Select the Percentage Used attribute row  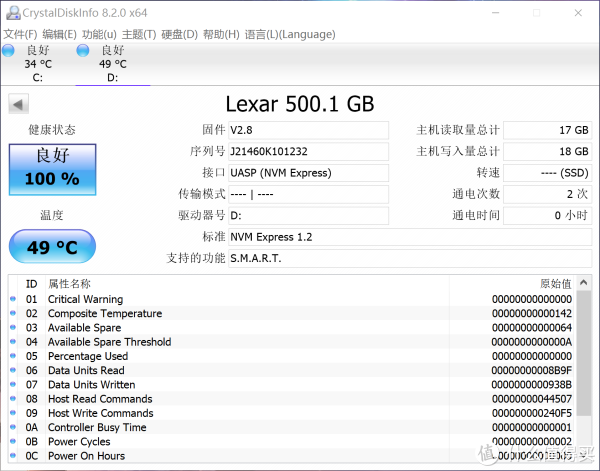(x=292, y=356)
